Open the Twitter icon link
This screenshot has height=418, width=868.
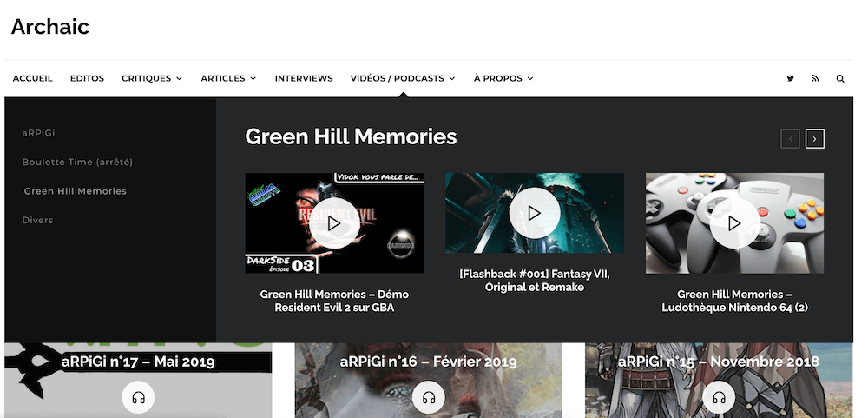tap(790, 79)
